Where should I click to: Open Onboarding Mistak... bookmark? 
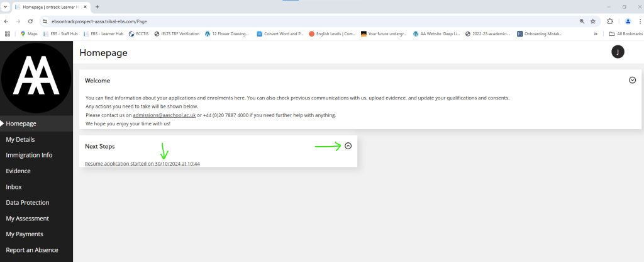[x=540, y=34]
